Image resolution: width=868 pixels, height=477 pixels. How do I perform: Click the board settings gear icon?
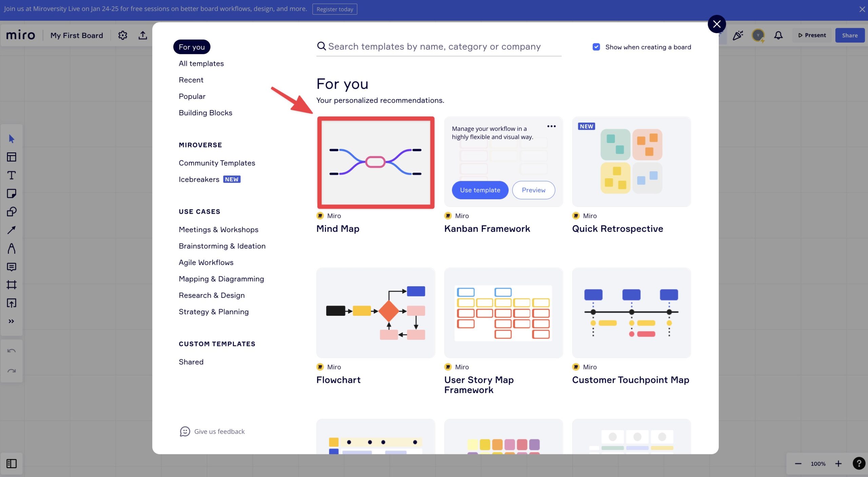pyautogui.click(x=123, y=35)
